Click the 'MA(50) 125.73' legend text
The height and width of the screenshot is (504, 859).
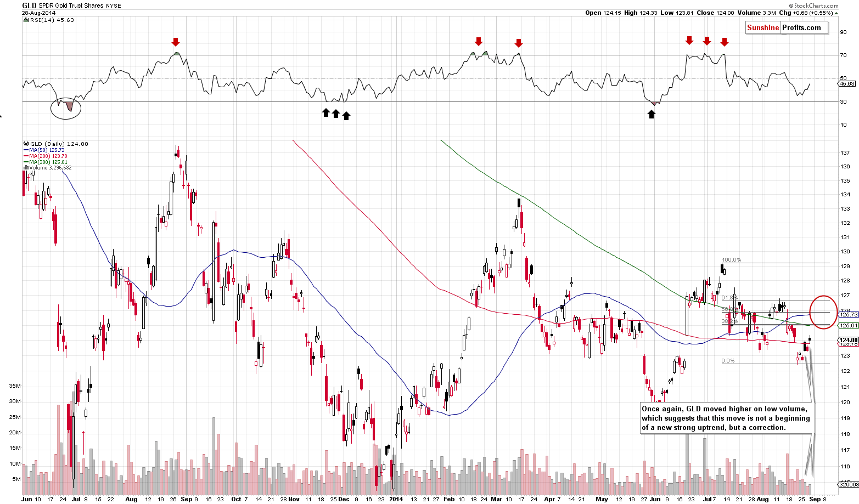click(47, 150)
